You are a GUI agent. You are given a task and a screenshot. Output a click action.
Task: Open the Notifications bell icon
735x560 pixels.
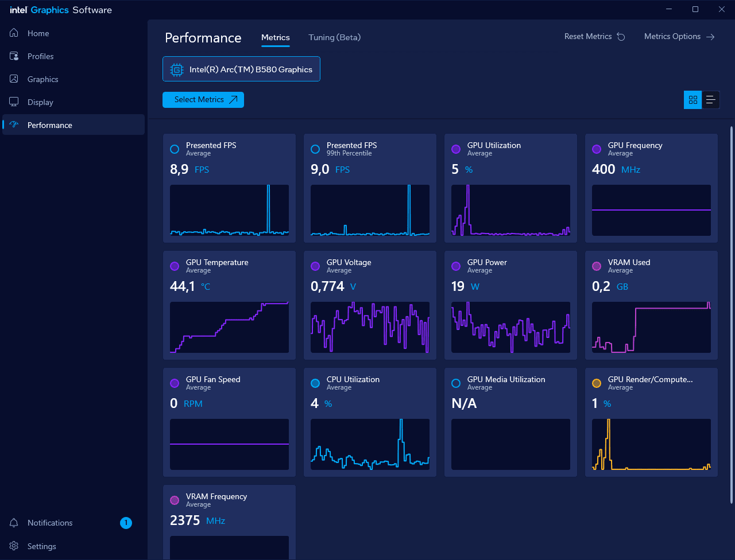coord(14,523)
